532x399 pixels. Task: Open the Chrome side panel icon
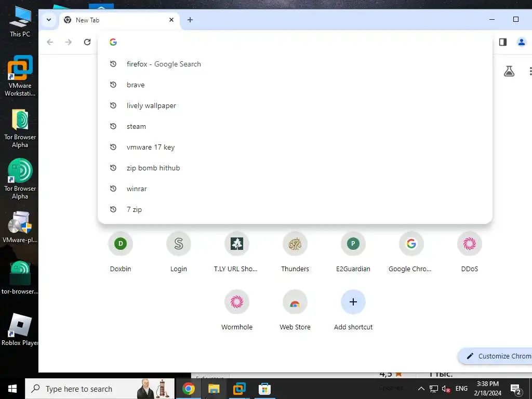click(503, 42)
